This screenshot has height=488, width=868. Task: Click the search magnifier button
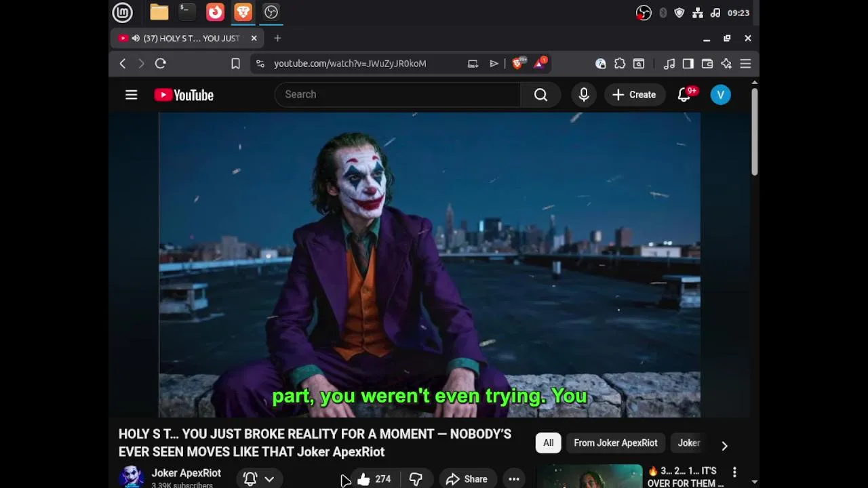pos(540,95)
